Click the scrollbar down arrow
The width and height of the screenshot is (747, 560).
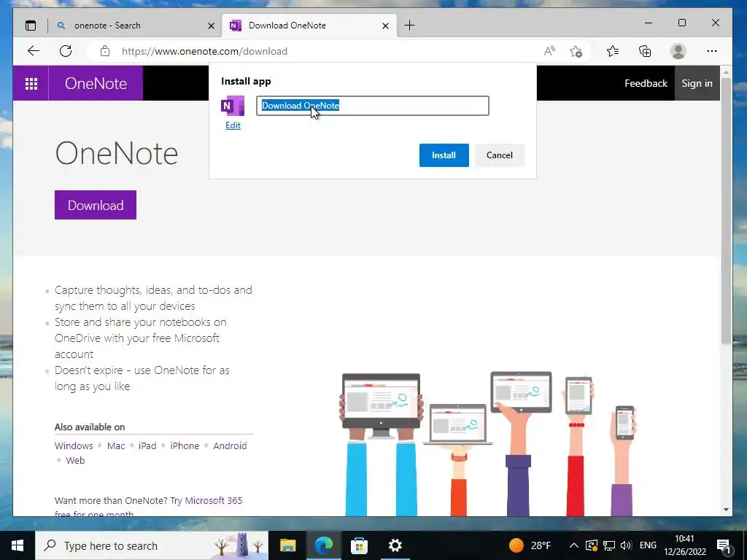pyautogui.click(x=726, y=510)
